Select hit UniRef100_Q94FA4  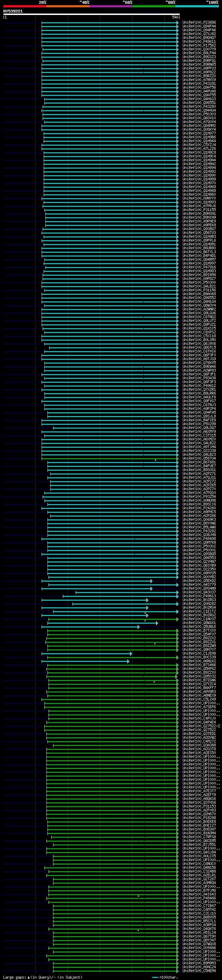(199, 26)
